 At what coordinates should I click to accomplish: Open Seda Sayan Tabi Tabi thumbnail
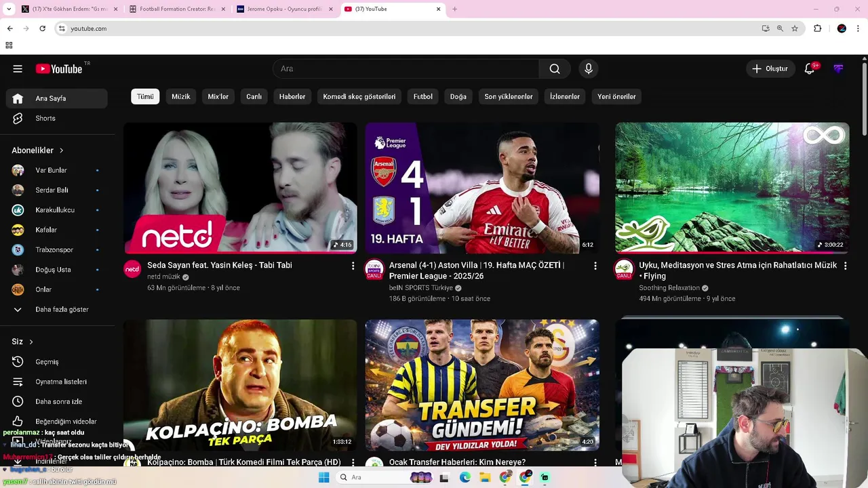pyautogui.click(x=240, y=188)
